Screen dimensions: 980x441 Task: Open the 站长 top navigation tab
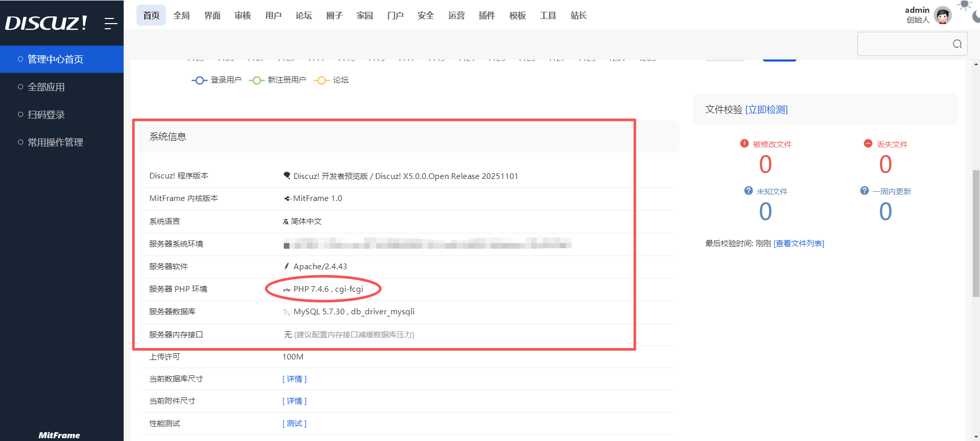tap(579, 15)
